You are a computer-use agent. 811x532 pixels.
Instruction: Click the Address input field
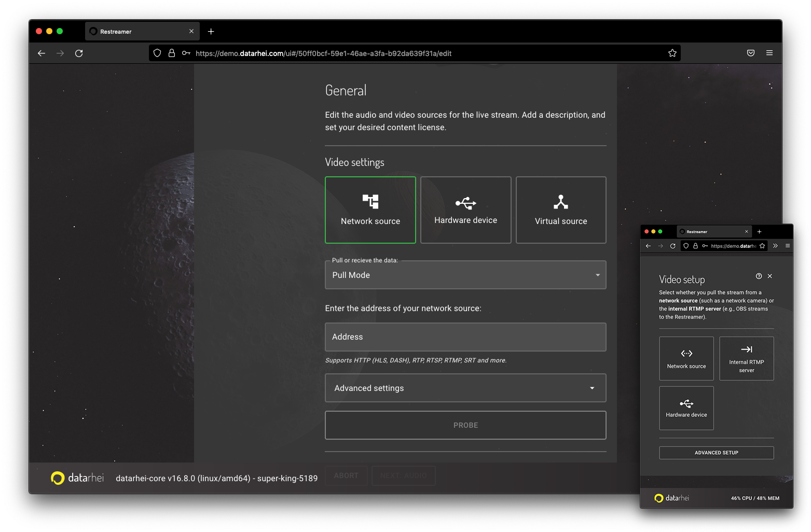tap(465, 337)
